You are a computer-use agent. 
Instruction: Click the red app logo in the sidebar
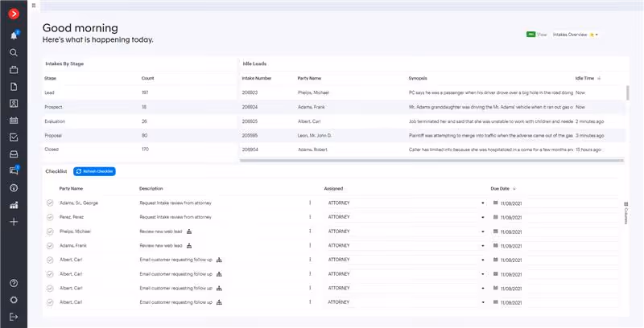tap(14, 14)
